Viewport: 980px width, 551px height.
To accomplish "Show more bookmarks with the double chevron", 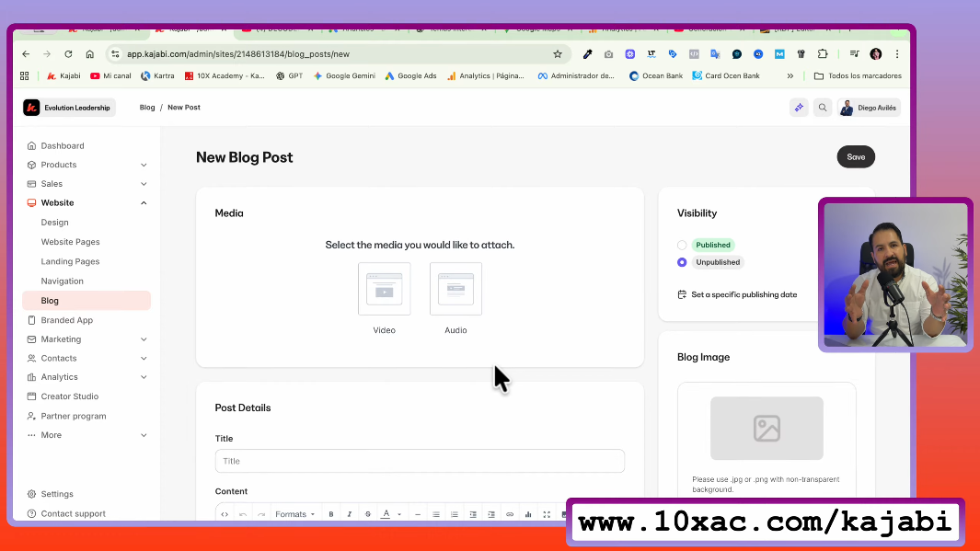I will 790,75.
